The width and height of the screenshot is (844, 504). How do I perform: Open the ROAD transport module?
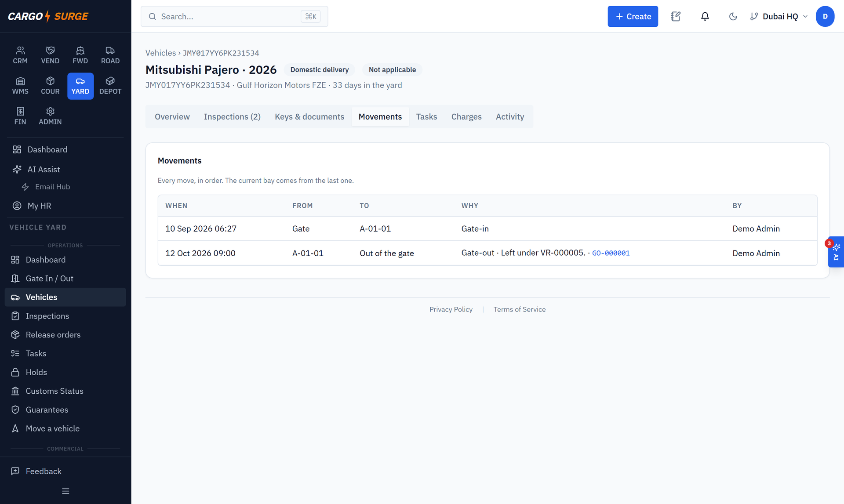tap(110, 55)
